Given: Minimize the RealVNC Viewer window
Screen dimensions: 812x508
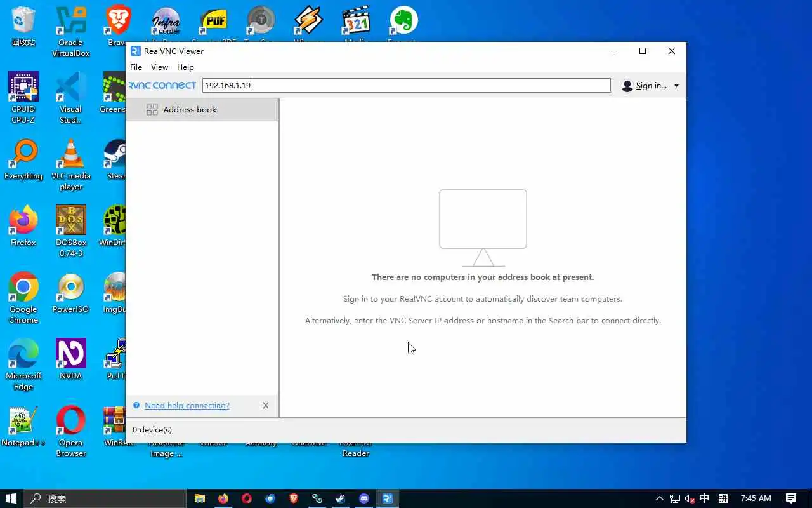Looking at the screenshot, I should [614, 51].
